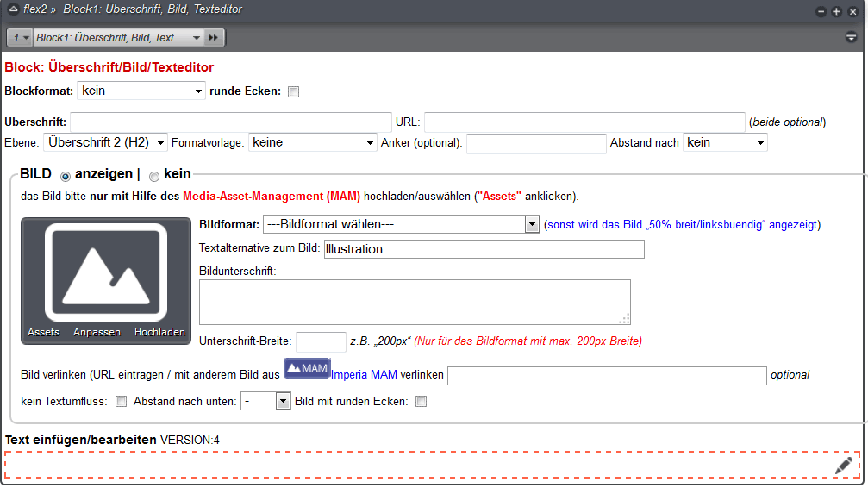The height and width of the screenshot is (488, 868).
Task: Click the Hochladen button
Action: 159,332
